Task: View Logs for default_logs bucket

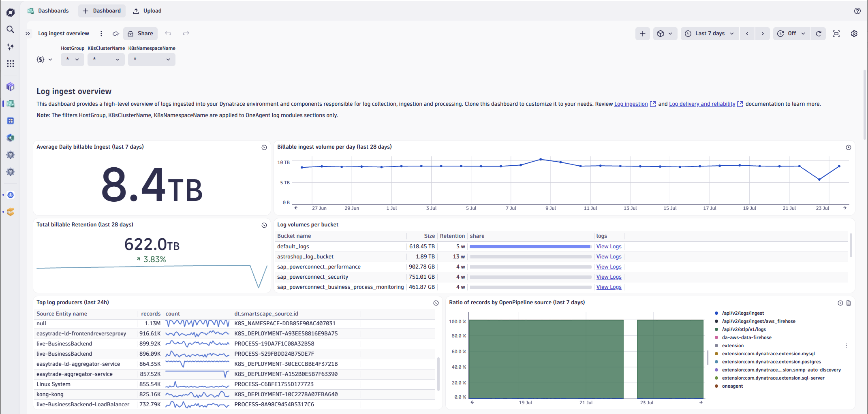Action: pos(609,247)
